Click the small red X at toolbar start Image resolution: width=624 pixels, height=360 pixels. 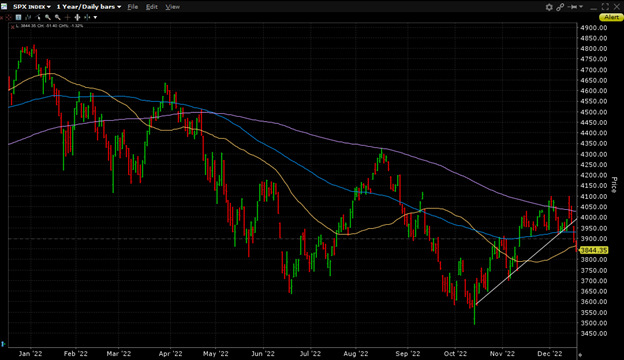2,18
